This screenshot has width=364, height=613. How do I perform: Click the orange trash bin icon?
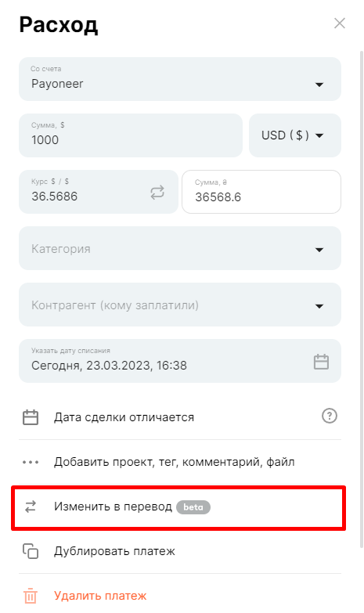pyautogui.click(x=31, y=596)
